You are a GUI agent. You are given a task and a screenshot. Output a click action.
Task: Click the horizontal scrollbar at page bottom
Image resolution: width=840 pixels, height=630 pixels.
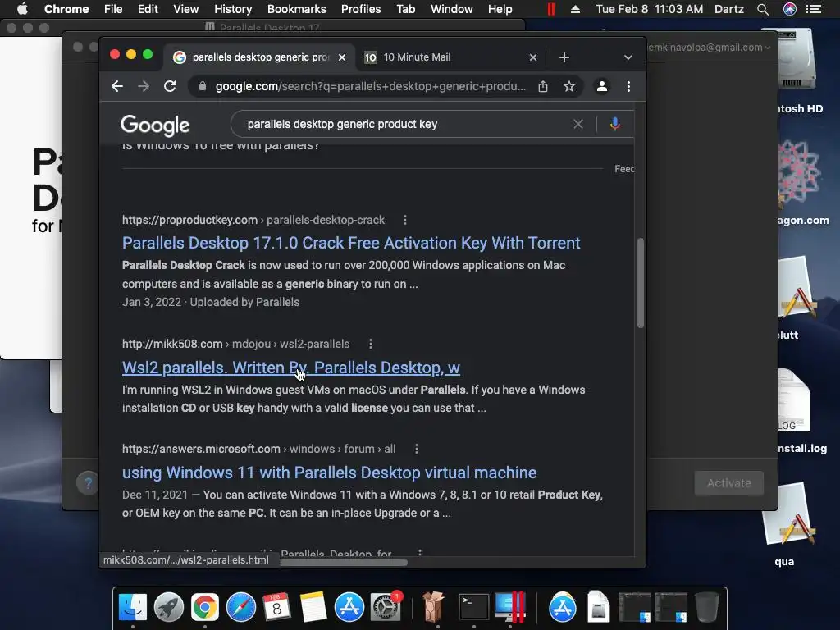pyautogui.click(x=344, y=563)
